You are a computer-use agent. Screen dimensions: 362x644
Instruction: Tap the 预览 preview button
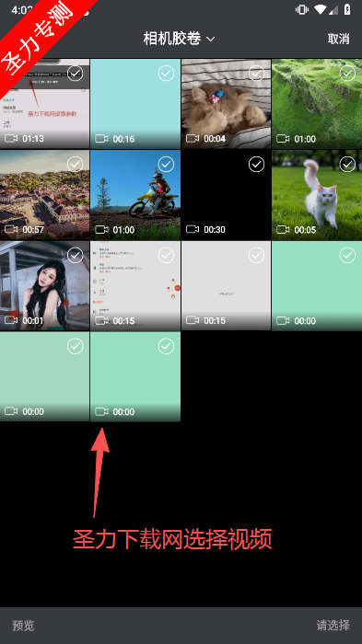pos(23,626)
